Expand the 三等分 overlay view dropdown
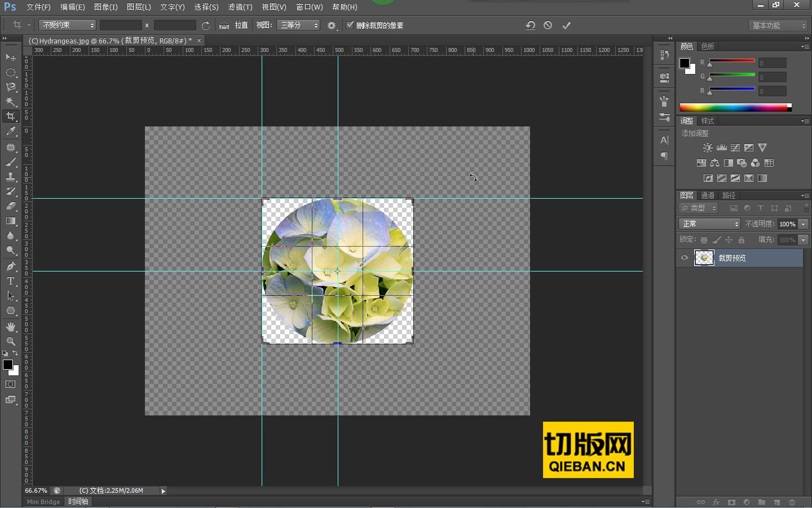Screen dimensions: 812x508 pyautogui.click(x=298, y=25)
